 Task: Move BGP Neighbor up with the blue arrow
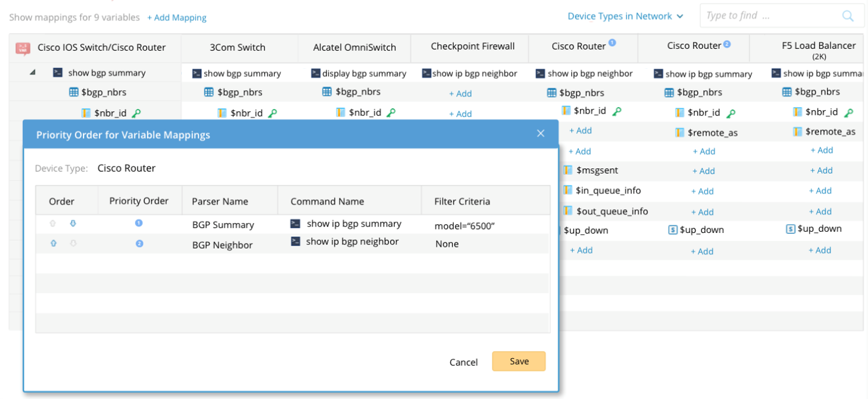pyautogui.click(x=54, y=243)
